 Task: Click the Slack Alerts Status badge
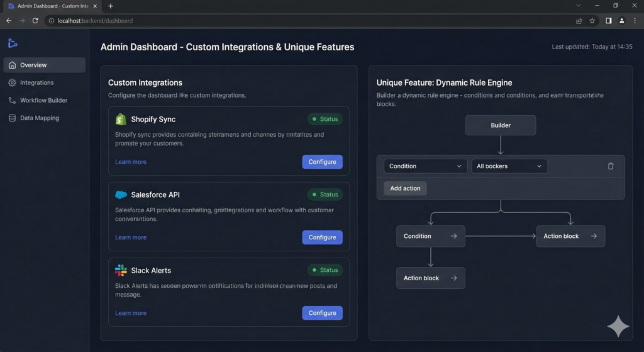(x=325, y=270)
